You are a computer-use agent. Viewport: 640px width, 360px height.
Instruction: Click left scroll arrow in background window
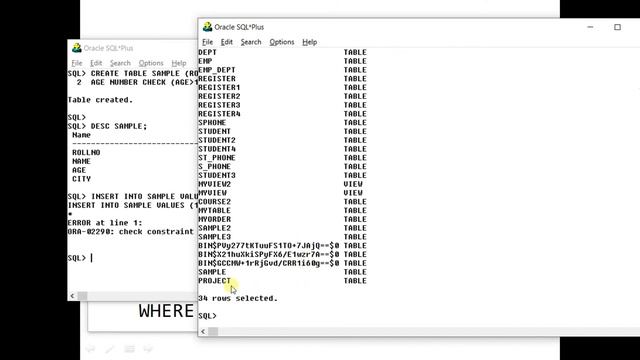(x=72, y=296)
